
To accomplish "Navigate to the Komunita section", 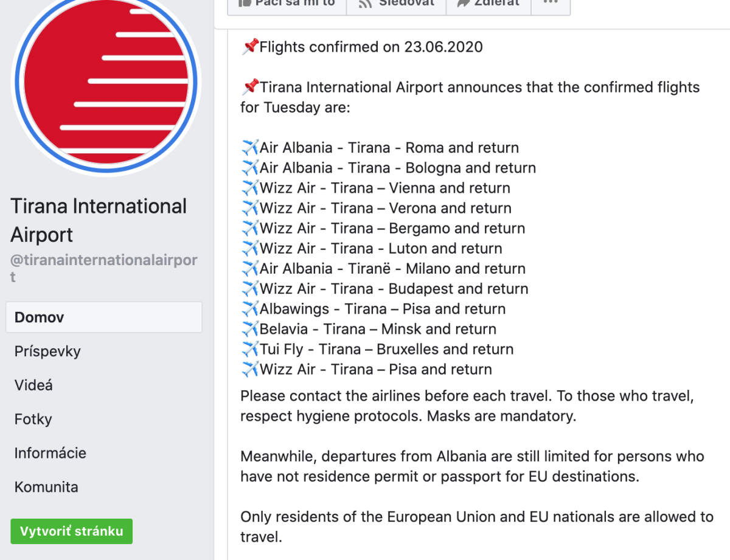I will click(46, 487).
